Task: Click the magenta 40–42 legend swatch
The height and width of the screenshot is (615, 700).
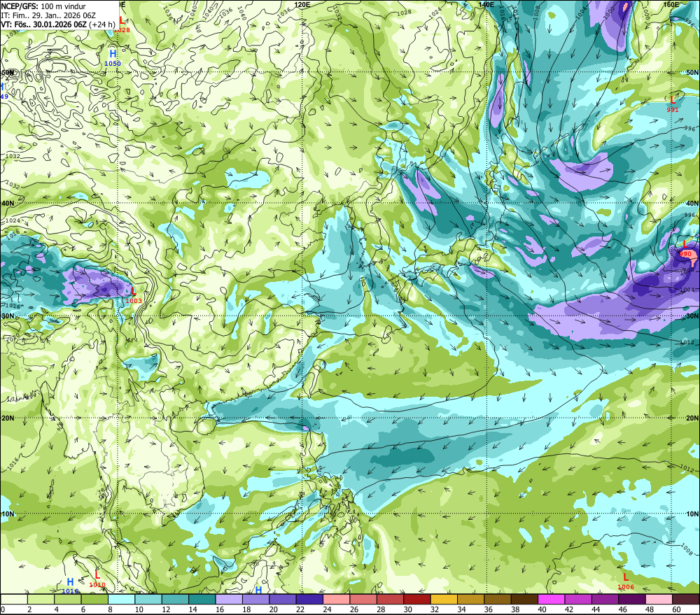Action: click(552, 599)
